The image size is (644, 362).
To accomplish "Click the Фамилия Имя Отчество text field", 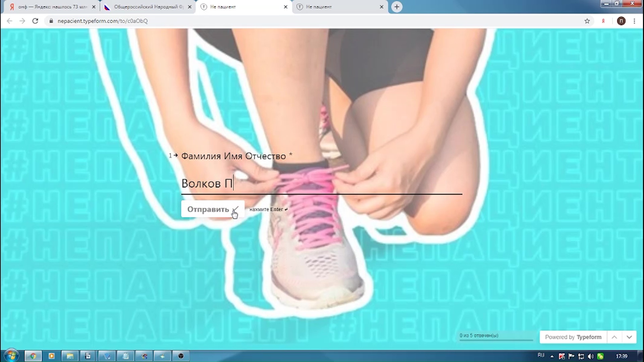I will (x=322, y=184).
